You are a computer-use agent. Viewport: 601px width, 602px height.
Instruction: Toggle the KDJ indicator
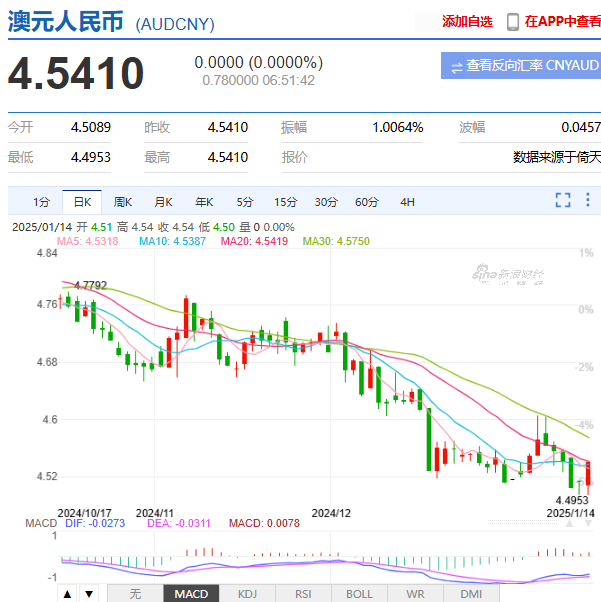pos(246,593)
